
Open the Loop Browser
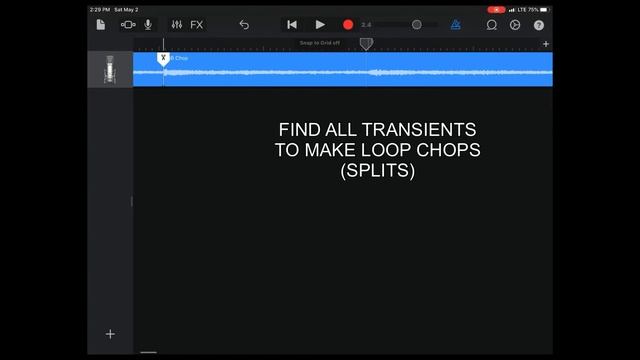click(x=491, y=25)
